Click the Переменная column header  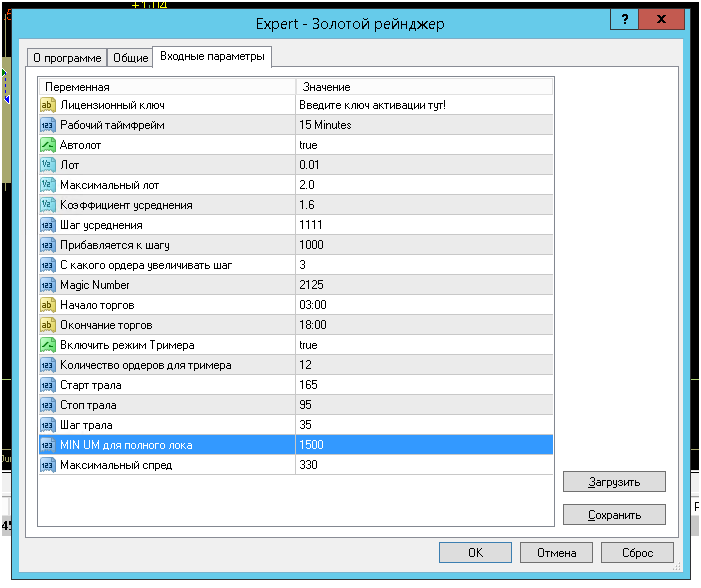[x=167, y=87]
